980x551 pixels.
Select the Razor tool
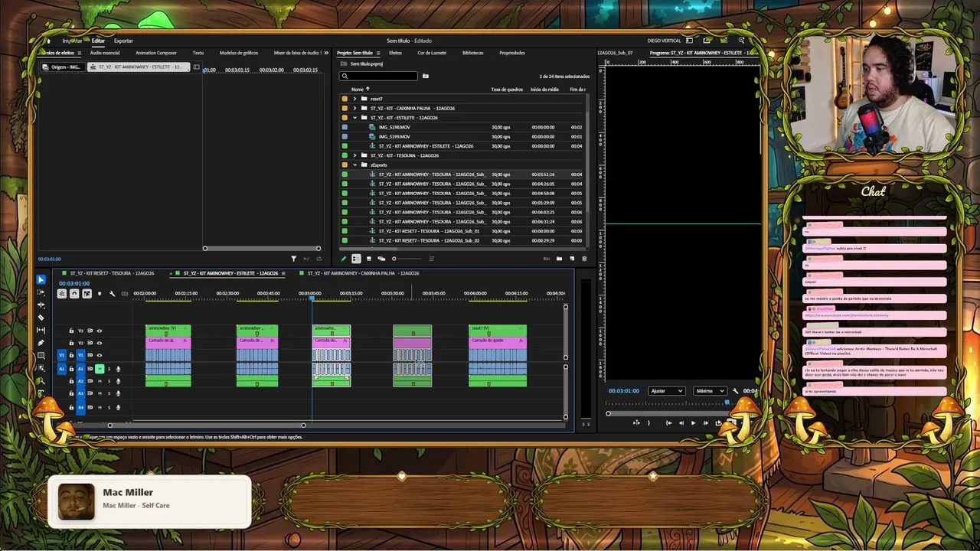[41, 318]
